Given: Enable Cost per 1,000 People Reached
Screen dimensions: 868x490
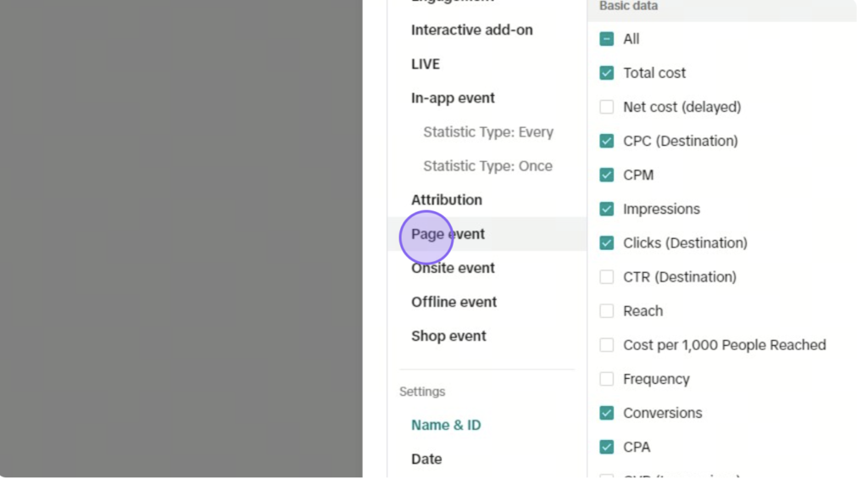Looking at the screenshot, I should point(606,345).
